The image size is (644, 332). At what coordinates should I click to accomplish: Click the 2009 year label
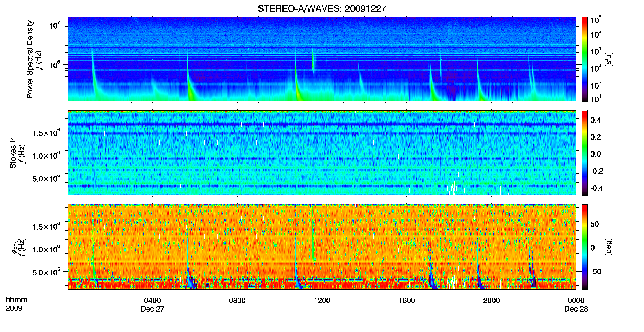point(14,308)
